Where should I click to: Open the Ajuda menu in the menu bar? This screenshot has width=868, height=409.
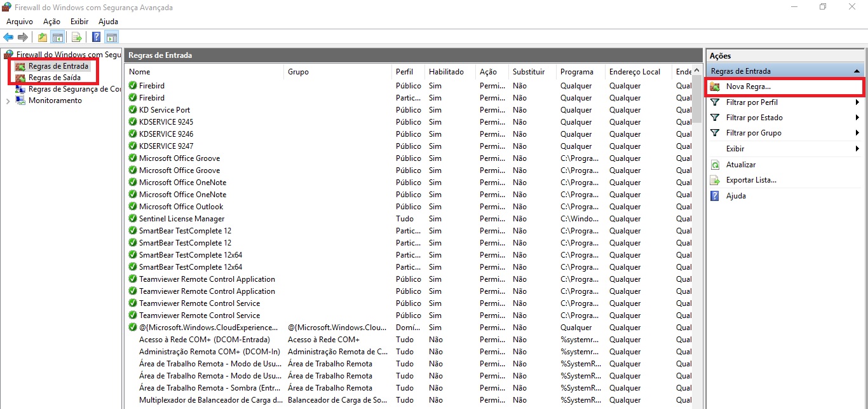pyautogui.click(x=108, y=22)
